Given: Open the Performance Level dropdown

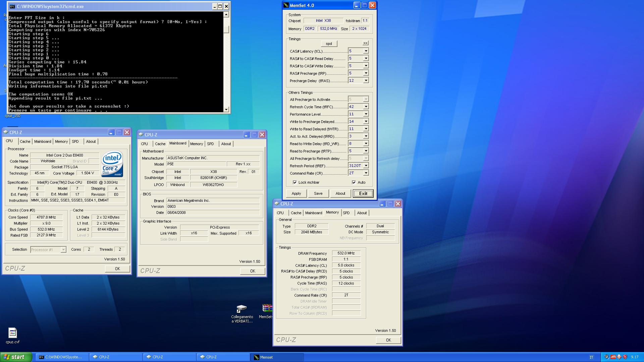Looking at the screenshot, I should click(x=366, y=114).
